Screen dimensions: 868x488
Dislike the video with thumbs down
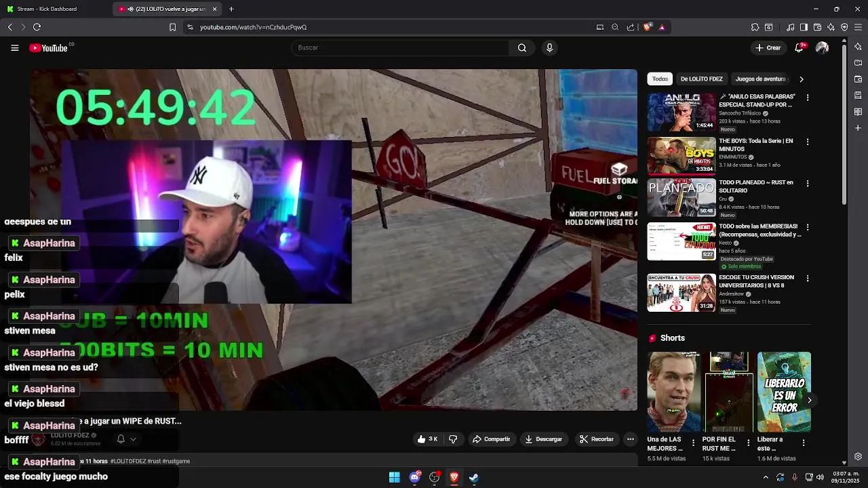pos(453,439)
